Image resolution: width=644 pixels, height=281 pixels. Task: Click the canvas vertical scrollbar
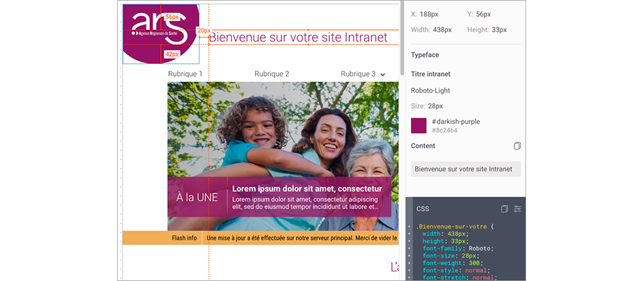tap(401, 41)
